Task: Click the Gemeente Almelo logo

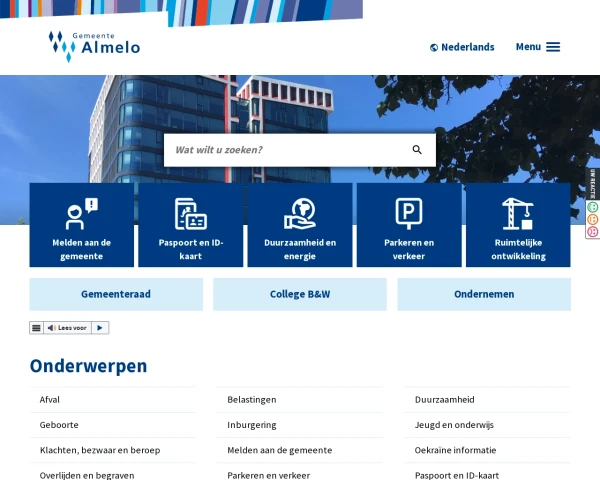Action: click(x=94, y=46)
